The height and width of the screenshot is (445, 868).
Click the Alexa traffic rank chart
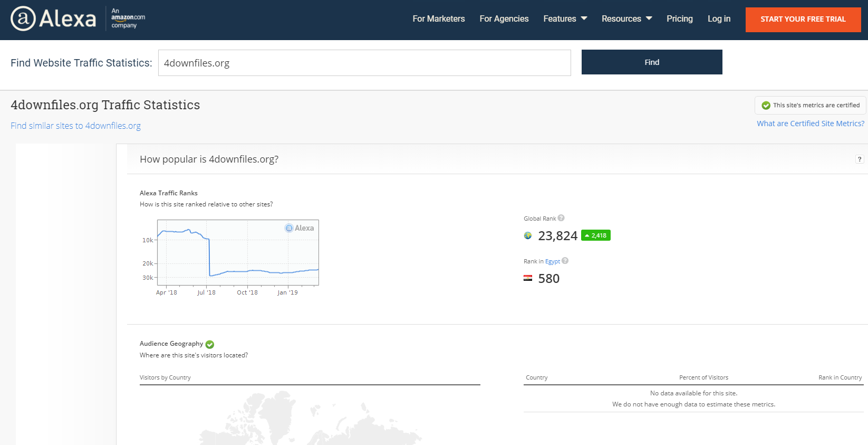click(238, 253)
